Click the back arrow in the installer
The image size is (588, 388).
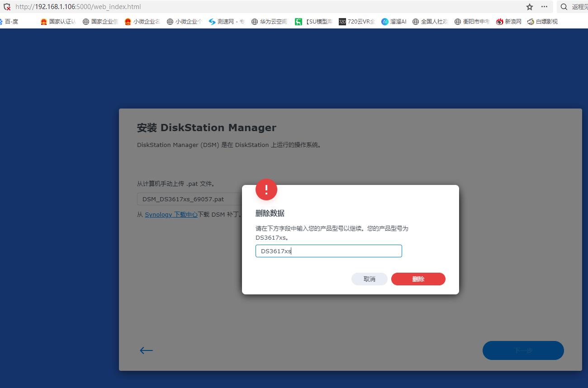146,350
